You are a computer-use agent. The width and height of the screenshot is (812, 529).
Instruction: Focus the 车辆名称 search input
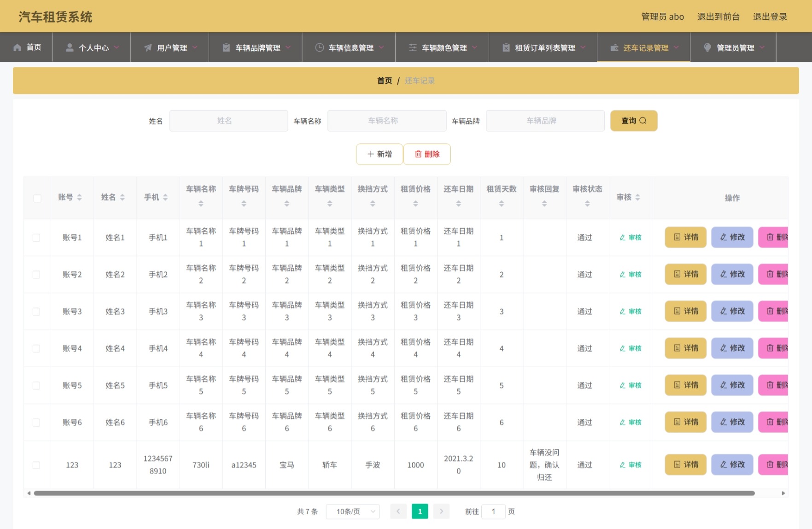(x=387, y=121)
